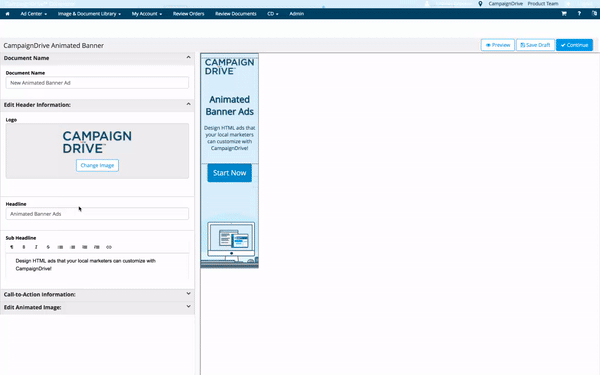This screenshot has width=600, height=375.
Task: Click Start Now in banner preview
Action: (230, 173)
